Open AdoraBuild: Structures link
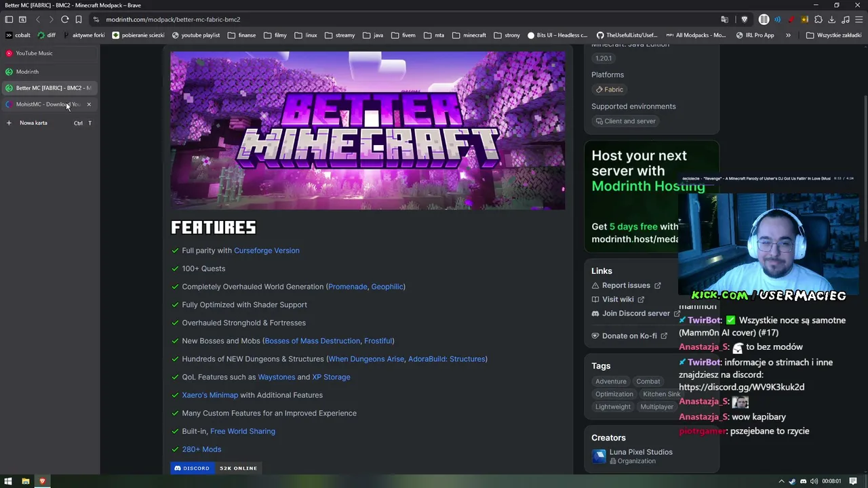 pyautogui.click(x=446, y=359)
